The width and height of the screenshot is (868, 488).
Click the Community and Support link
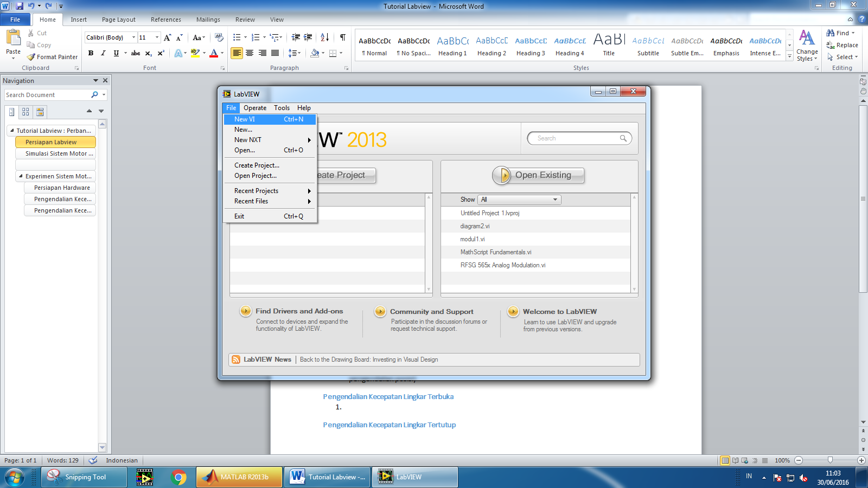coord(431,312)
